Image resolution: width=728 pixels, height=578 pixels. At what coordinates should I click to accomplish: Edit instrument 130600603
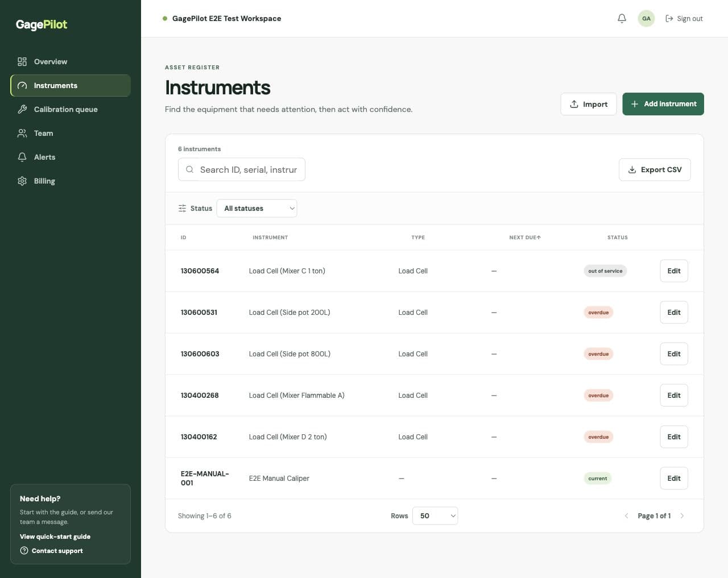tap(674, 354)
